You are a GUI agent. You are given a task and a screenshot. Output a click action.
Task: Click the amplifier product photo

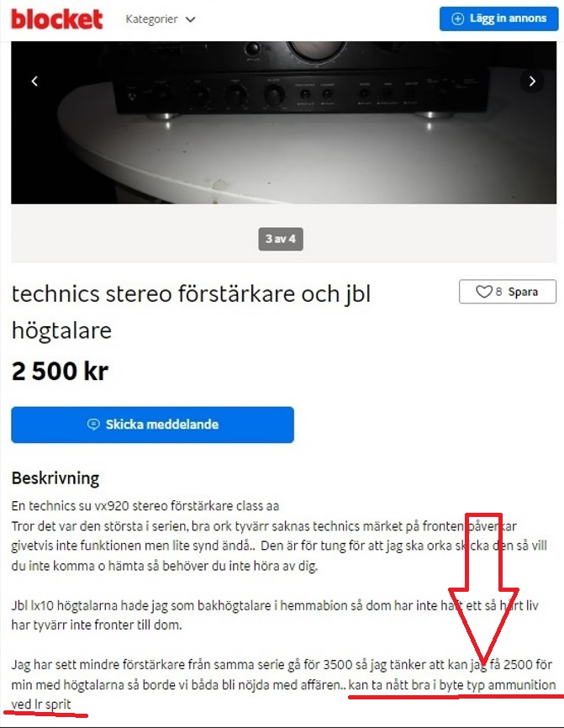coord(283,123)
